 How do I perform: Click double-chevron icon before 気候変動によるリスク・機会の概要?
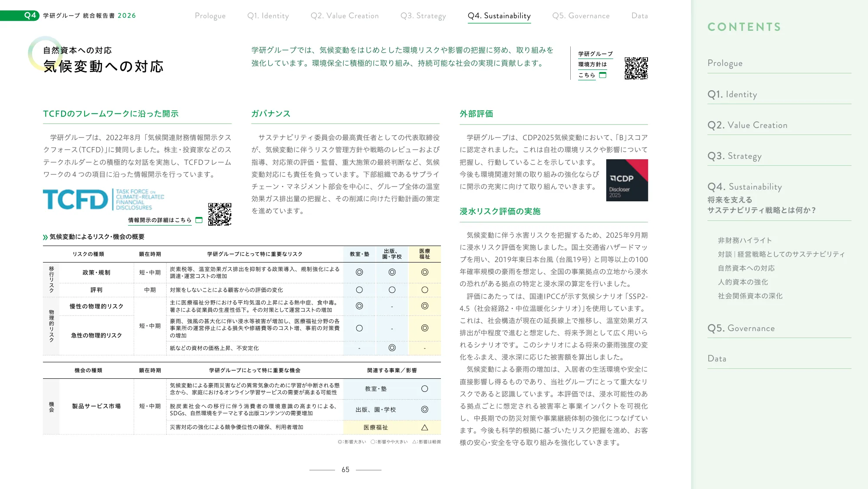pos(45,237)
